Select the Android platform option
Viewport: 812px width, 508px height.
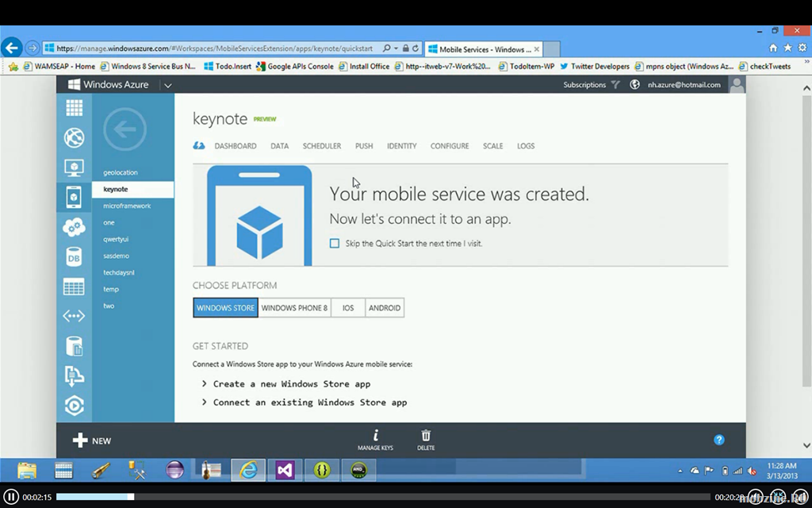click(x=385, y=308)
